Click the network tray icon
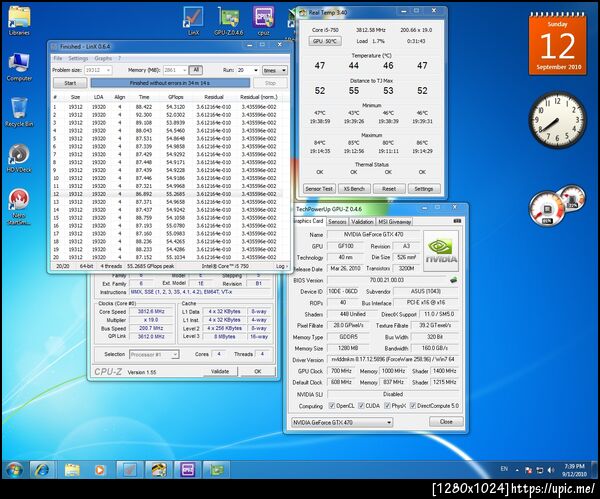Screen dimensions: 600x499 (540, 470)
